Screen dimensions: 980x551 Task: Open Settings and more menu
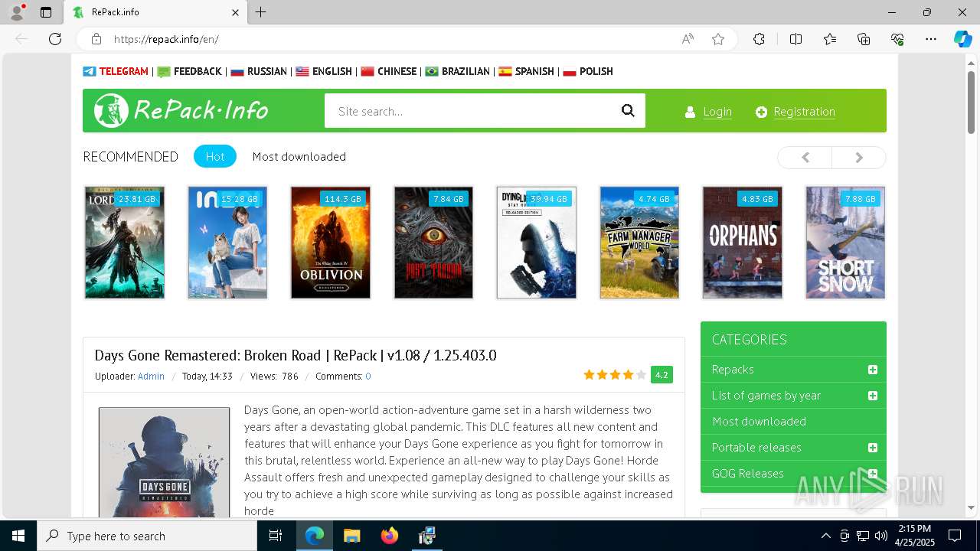[x=931, y=39]
